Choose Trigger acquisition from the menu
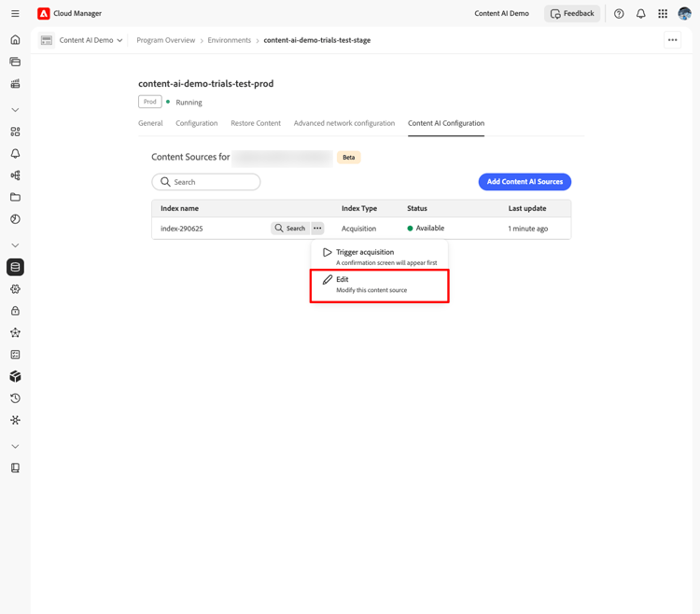The width and height of the screenshot is (700, 614). pyautogui.click(x=380, y=257)
